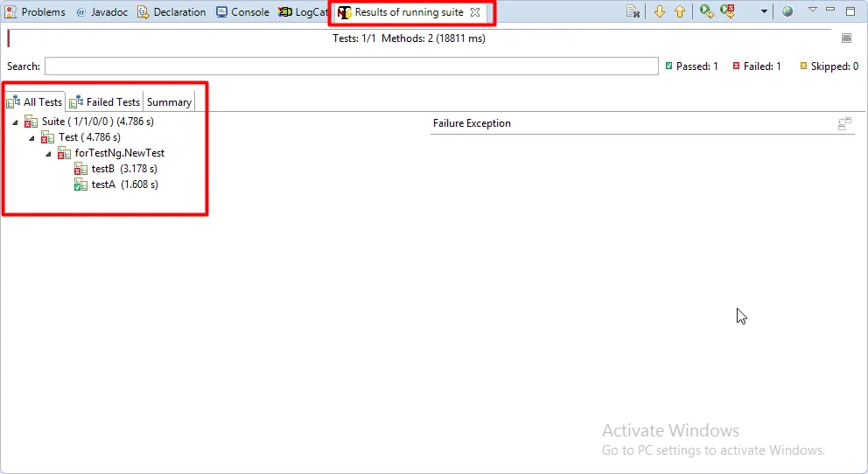Click the clear results document icon

click(x=633, y=11)
